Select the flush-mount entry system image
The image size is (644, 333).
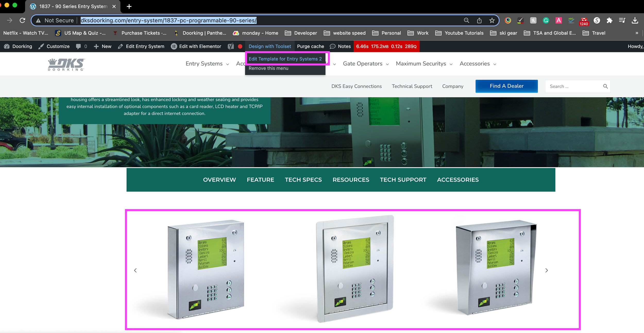click(x=355, y=269)
